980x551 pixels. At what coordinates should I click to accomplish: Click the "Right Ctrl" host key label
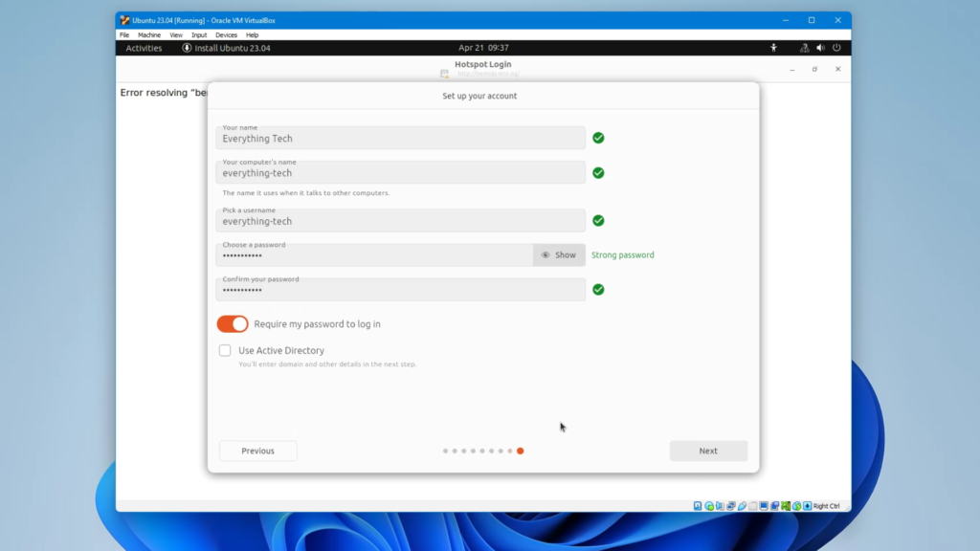[827, 506]
